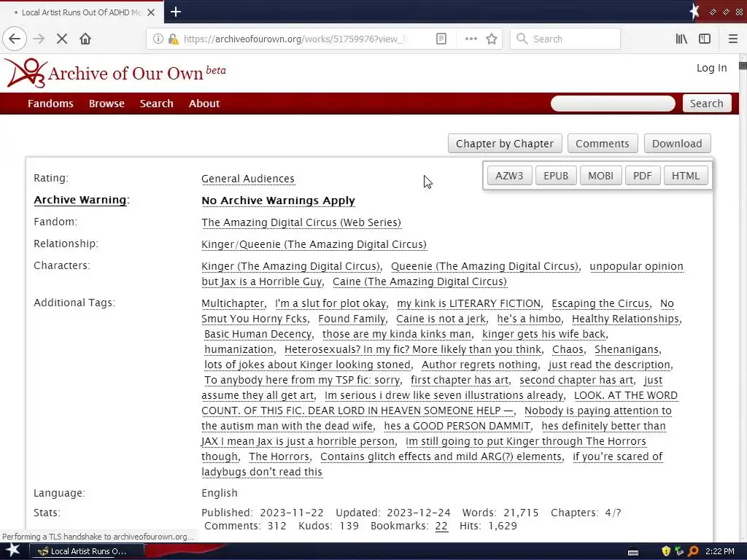Open the Found Family tag

(x=352, y=319)
